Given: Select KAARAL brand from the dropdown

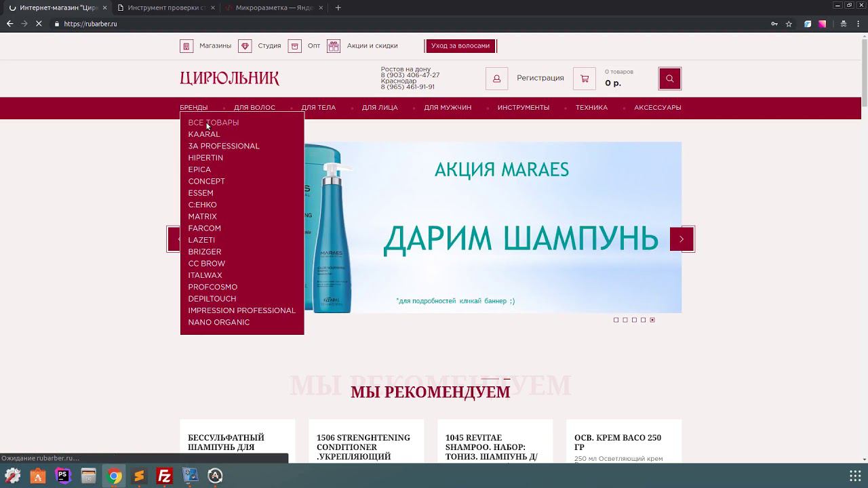Looking at the screenshot, I should [x=204, y=134].
